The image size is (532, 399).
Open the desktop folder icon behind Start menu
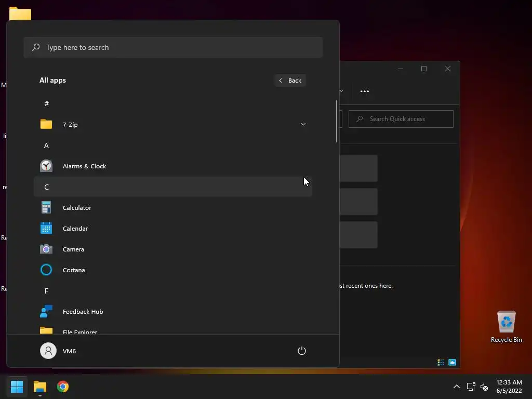click(x=20, y=14)
